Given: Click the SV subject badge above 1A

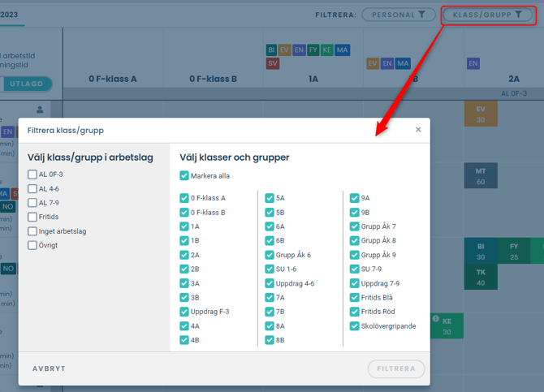Looking at the screenshot, I should point(273,63).
